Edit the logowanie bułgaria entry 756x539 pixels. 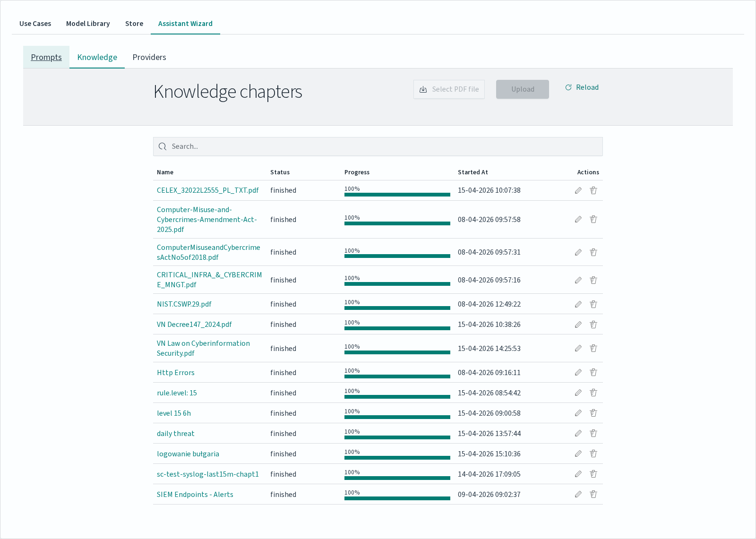(578, 453)
